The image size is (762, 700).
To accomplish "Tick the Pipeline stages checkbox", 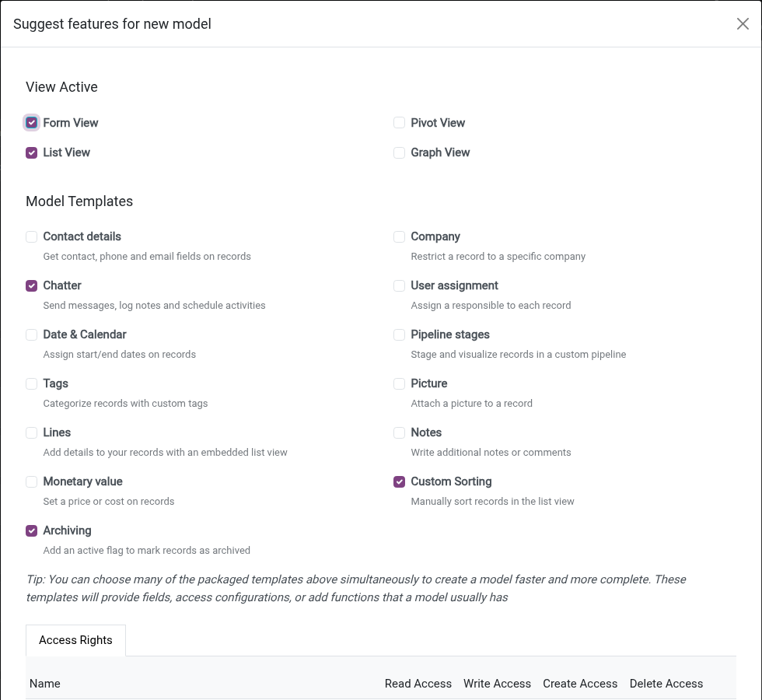I will click(x=399, y=335).
